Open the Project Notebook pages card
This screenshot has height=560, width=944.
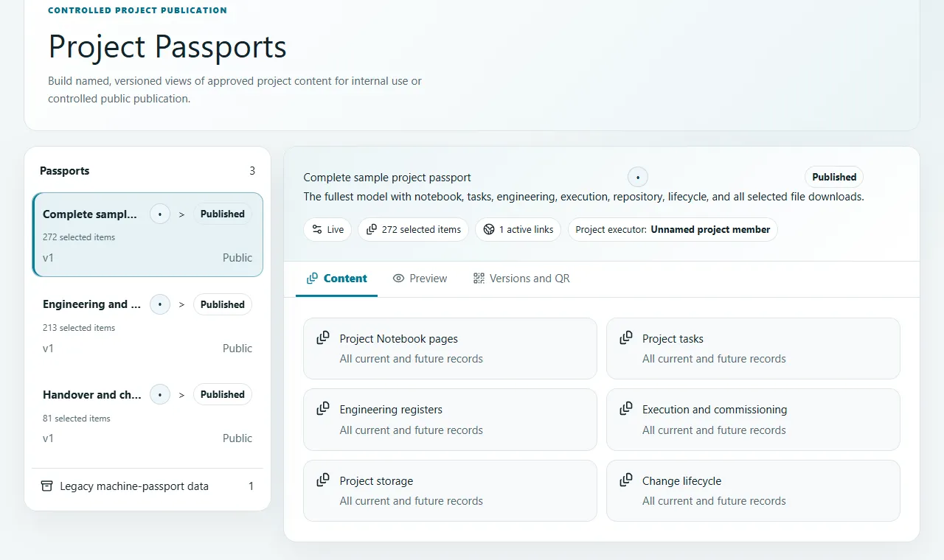pos(450,349)
